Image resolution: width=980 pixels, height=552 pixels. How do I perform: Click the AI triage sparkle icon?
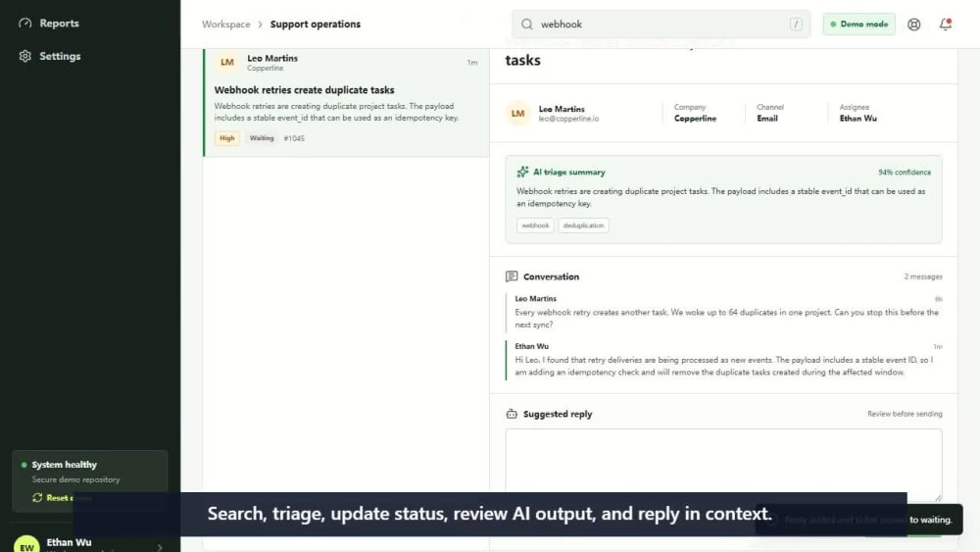coord(522,172)
